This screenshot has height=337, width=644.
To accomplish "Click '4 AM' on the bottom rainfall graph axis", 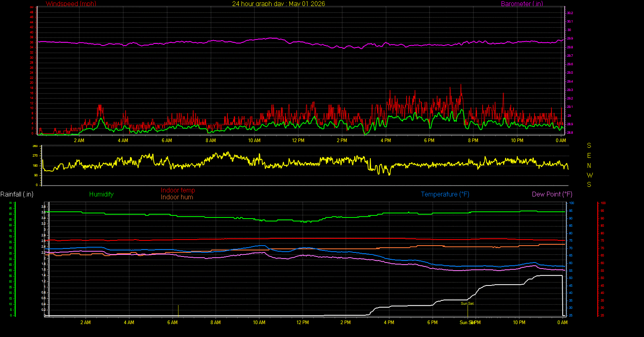I will tap(129, 323).
